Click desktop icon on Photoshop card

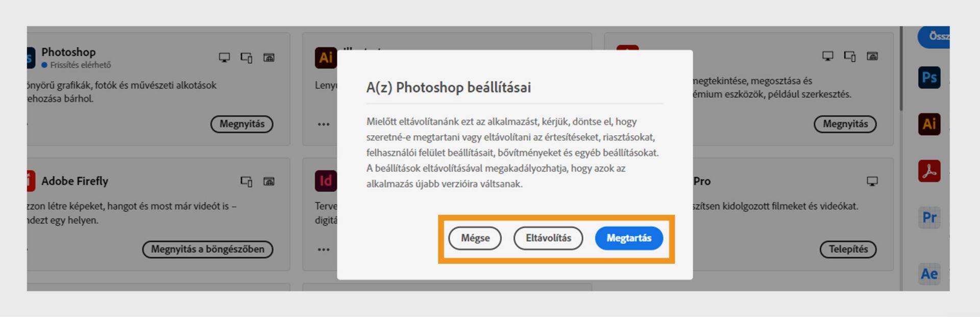(x=224, y=57)
